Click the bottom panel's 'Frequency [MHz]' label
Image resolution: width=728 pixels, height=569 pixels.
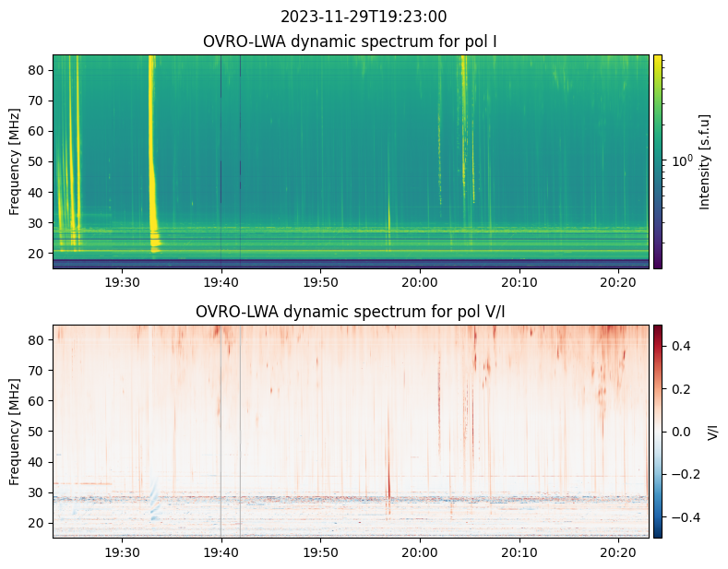coord(15,431)
